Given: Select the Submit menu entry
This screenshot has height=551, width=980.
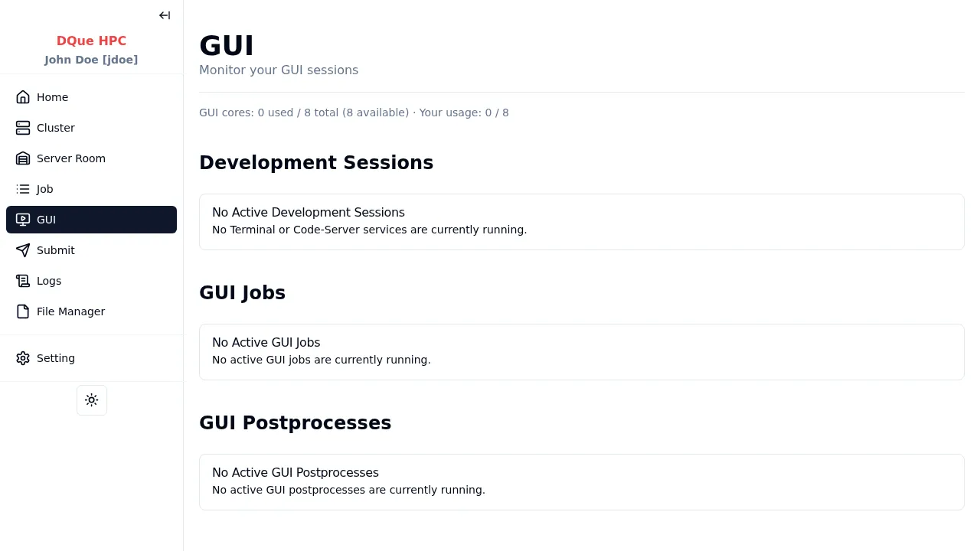Looking at the screenshot, I should click(56, 250).
